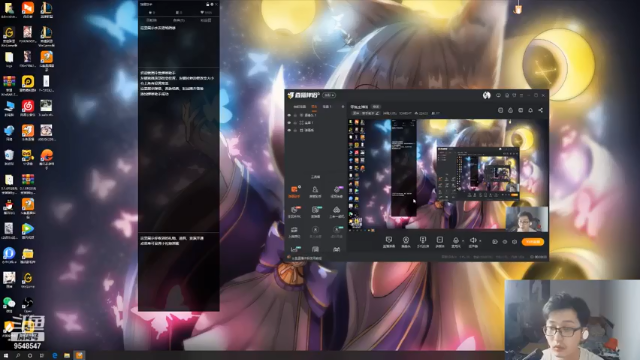
Task: Toggle the lock on the middle source layer
Action: pos(296,122)
